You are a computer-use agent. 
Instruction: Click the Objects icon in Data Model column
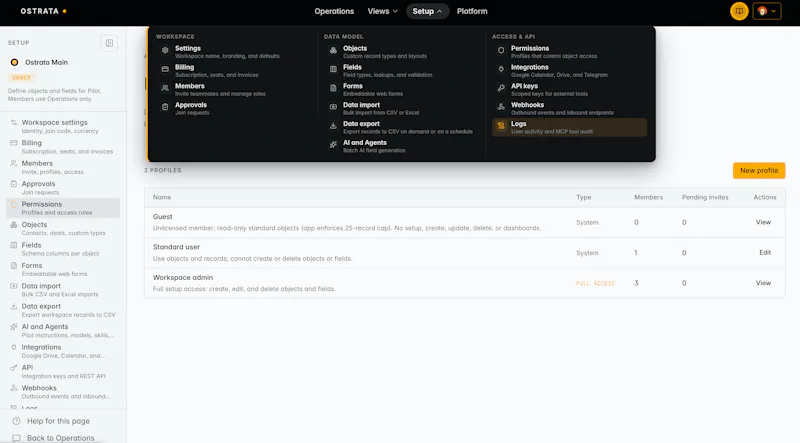coord(333,50)
